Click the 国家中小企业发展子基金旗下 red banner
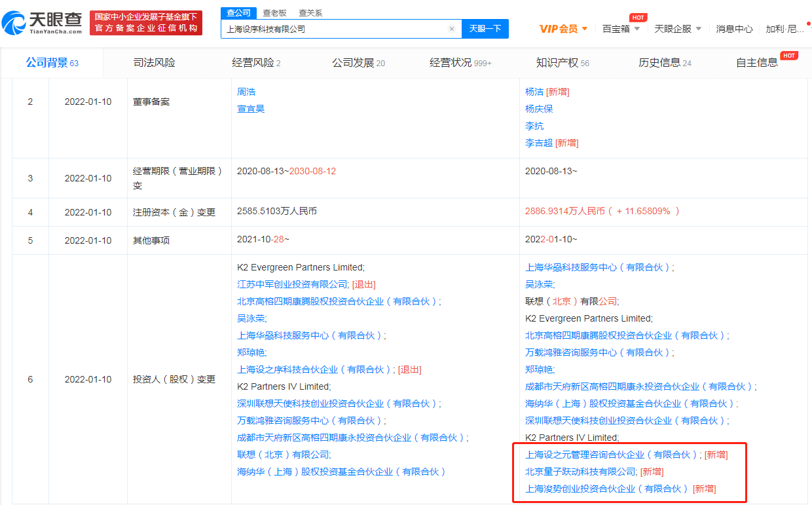Image resolution: width=812 pixels, height=505 pixels. 146,23
